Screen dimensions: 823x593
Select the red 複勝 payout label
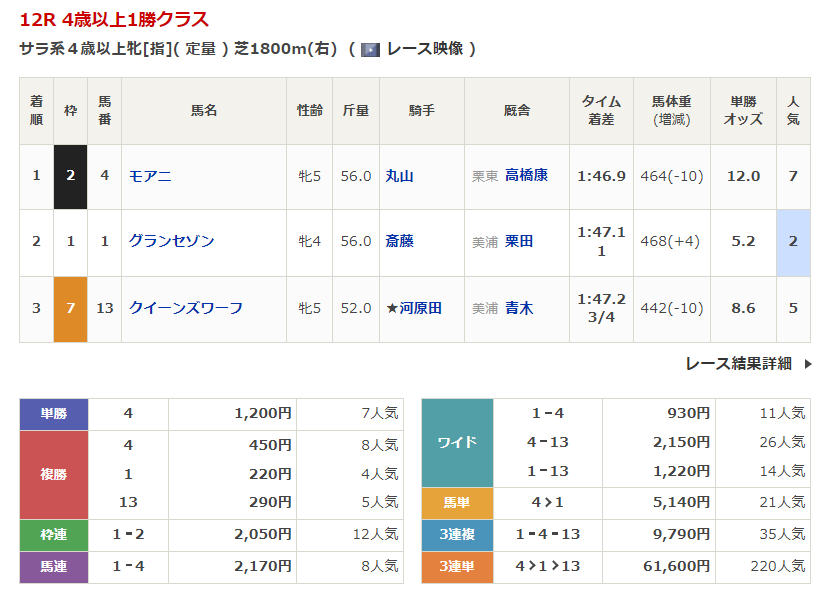[x=54, y=474]
